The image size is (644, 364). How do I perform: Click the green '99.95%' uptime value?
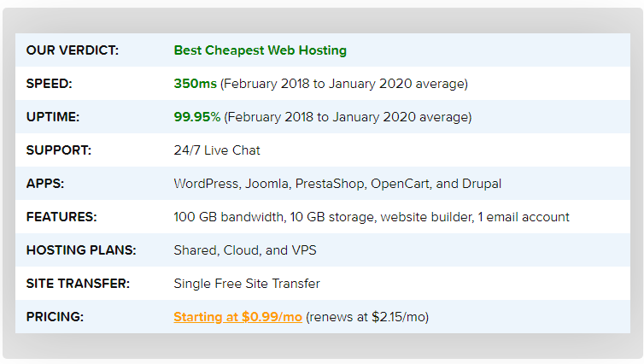click(x=197, y=117)
